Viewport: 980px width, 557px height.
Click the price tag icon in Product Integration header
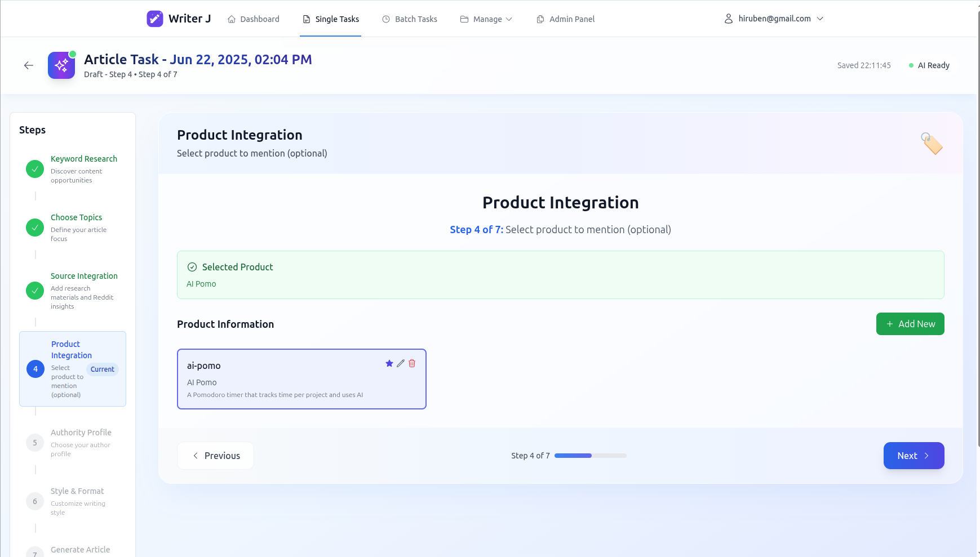click(x=932, y=143)
